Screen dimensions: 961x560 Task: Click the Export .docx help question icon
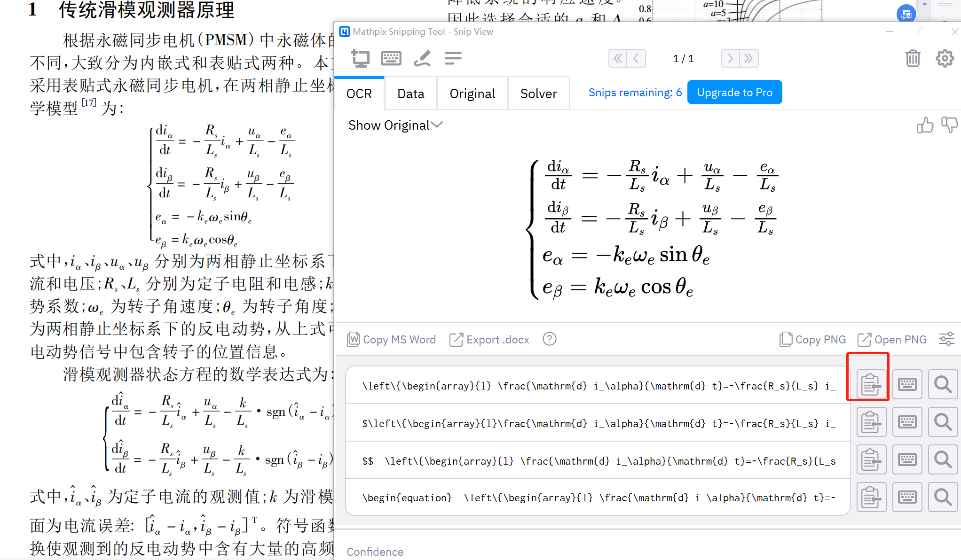coord(549,339)
